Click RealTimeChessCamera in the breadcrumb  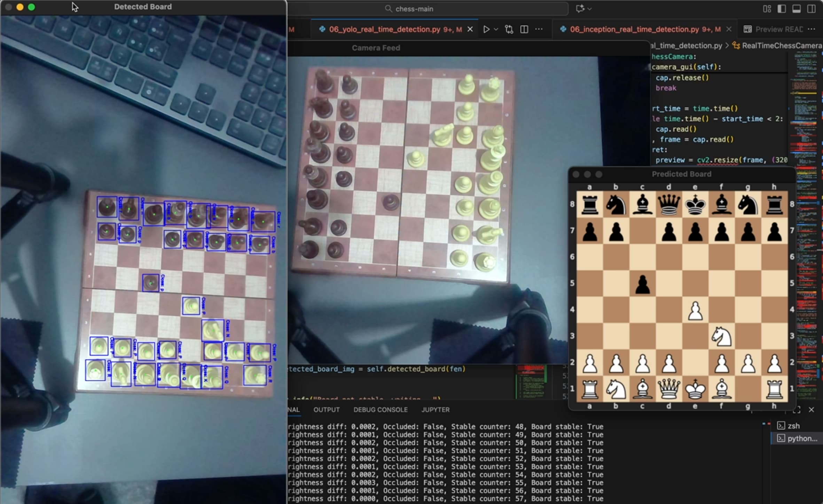click(x=781, y=46)
